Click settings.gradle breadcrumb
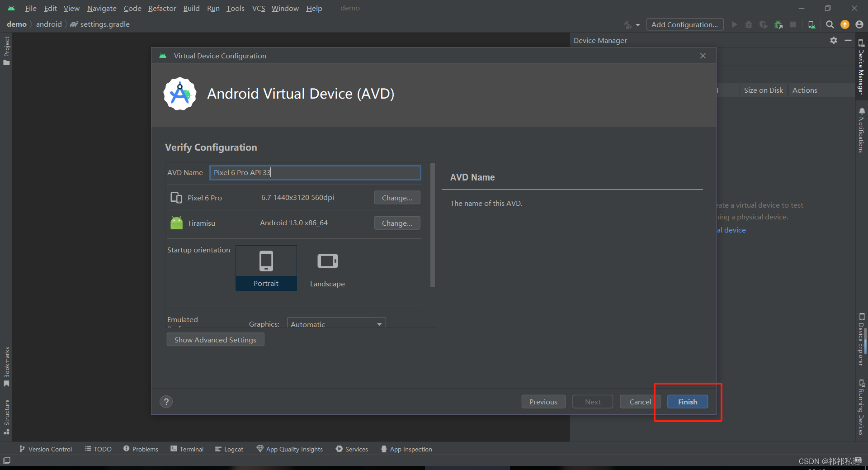The width and height of the screenshot is (868, 470). (100, 24)
